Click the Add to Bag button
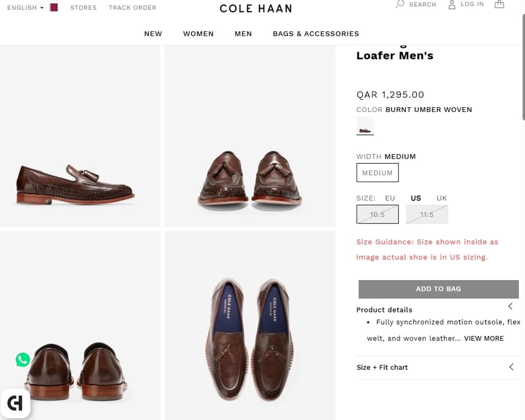The width and height of the screenshot is (525, 420). (x=438, y=289)
